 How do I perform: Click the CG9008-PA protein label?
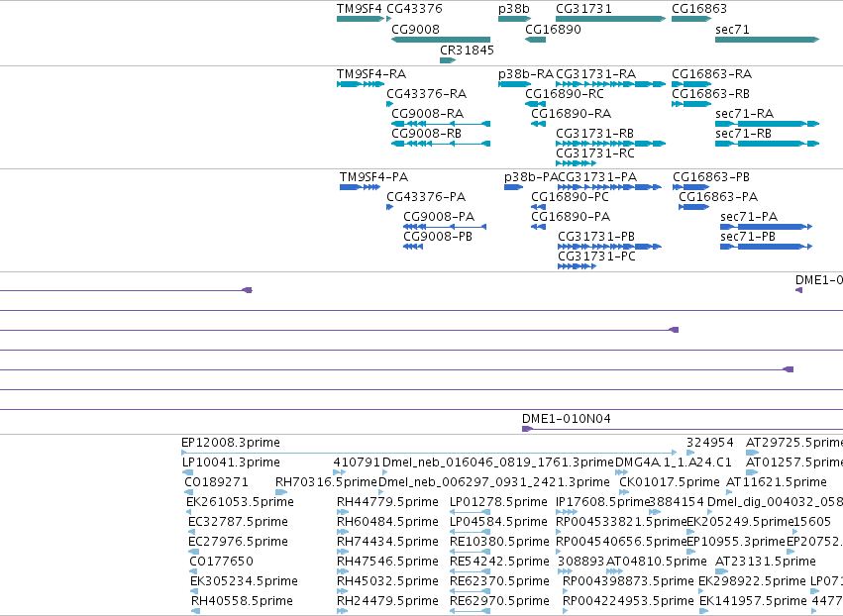click(x=439, y=217)
